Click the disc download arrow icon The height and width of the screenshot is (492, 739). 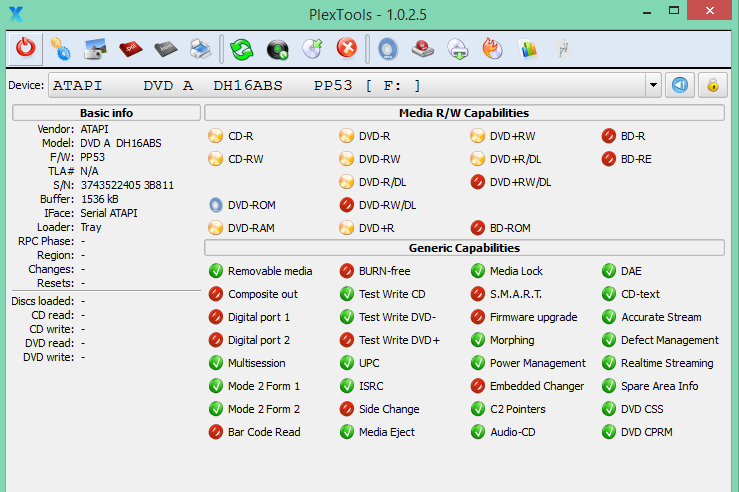(x=458, y=49)
